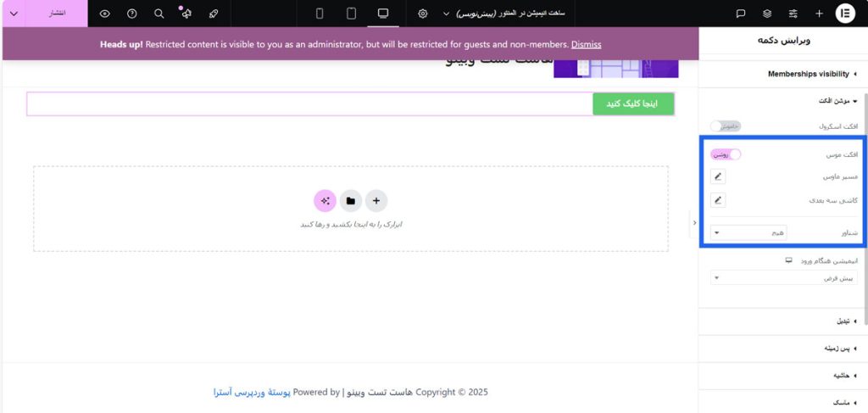The image size is (868, 413).
Task: Turn off the افکت موس switch
Action: pos(726,154)
